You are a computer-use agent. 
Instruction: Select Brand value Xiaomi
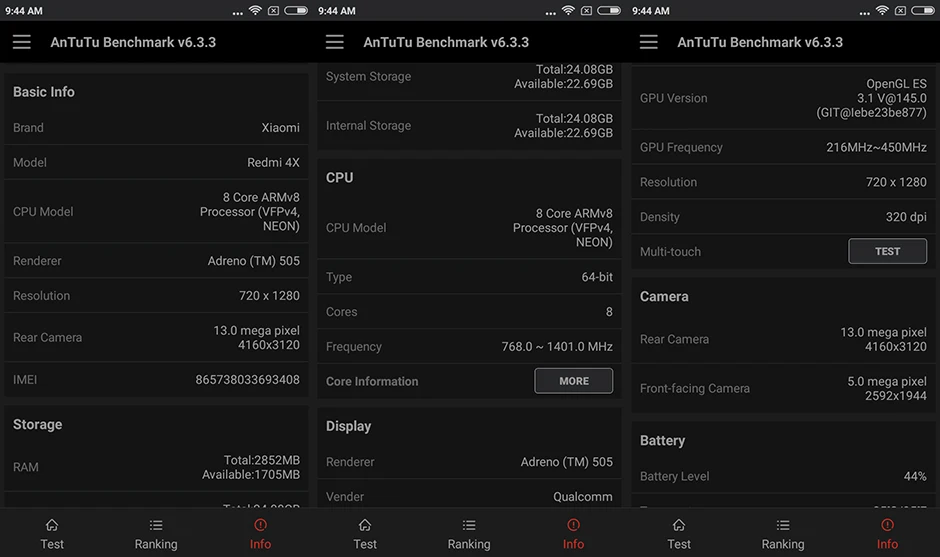click(x=281, y=128)
